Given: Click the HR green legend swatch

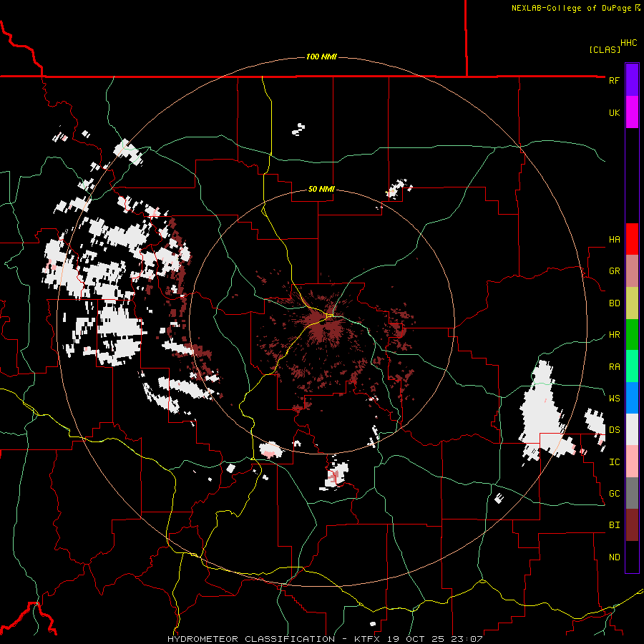Looking at the screenshot, I should (632, 335).
